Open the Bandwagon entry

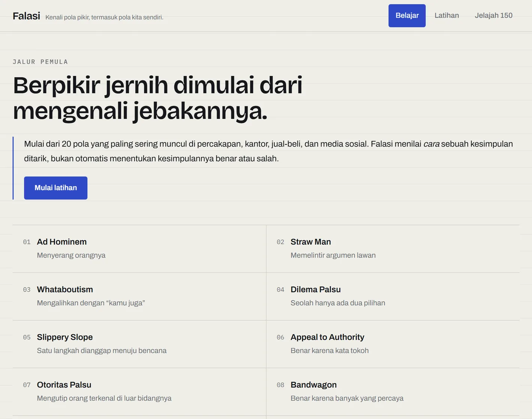tap(393, 392)
